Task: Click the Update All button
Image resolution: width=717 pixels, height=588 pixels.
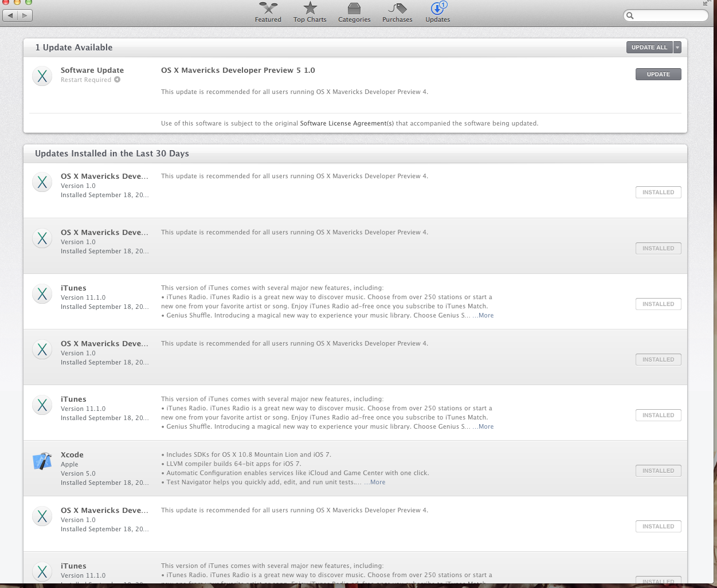Action: 649,48
